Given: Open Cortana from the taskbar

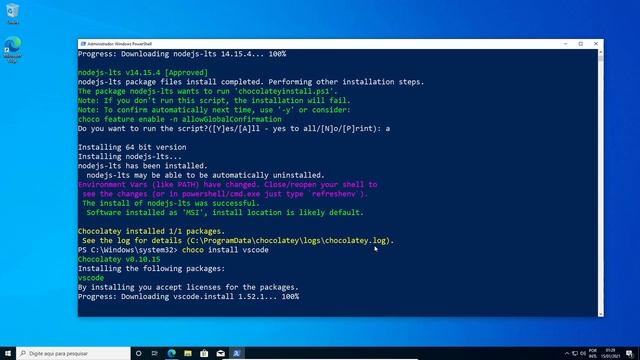Looking at the screenshot, I should 139,353.
